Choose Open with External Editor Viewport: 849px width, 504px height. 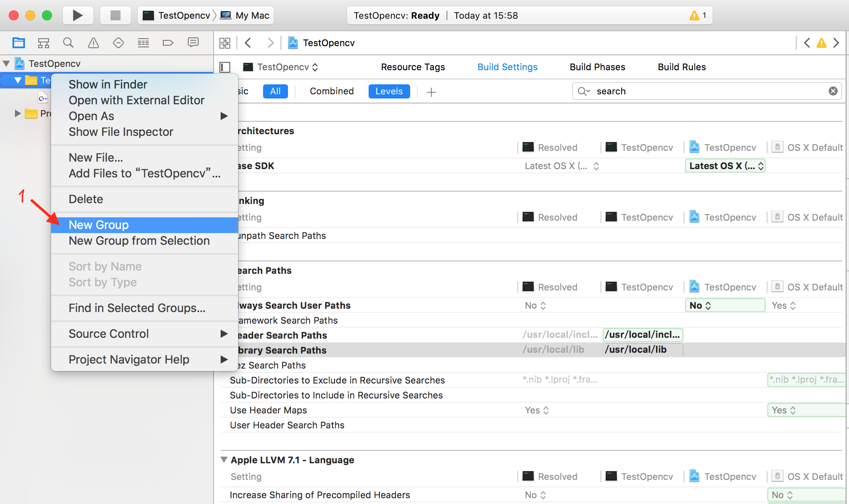pos(145,100)
